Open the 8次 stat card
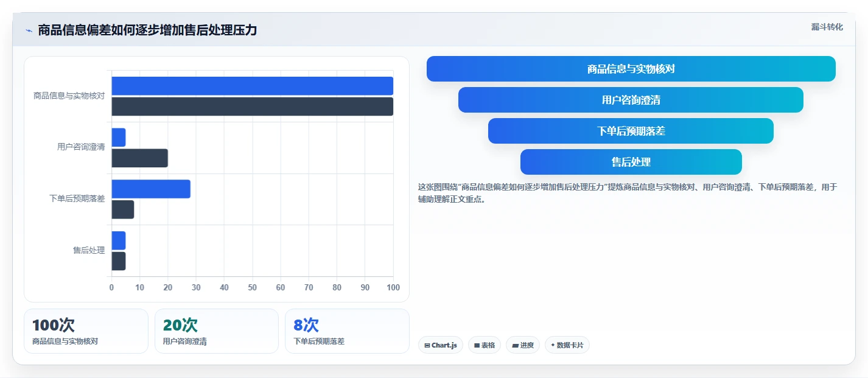 pyautogui.click(x=347, y=331)
